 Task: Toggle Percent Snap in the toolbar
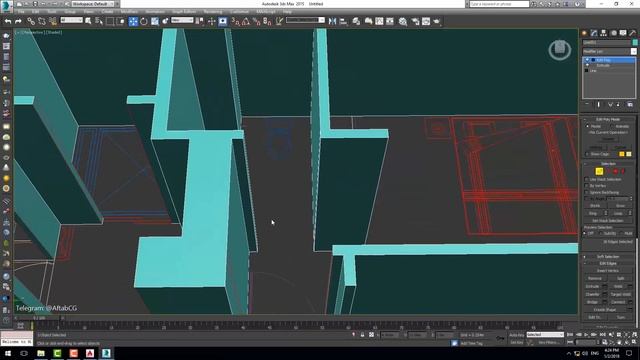[x=256, y=21]
